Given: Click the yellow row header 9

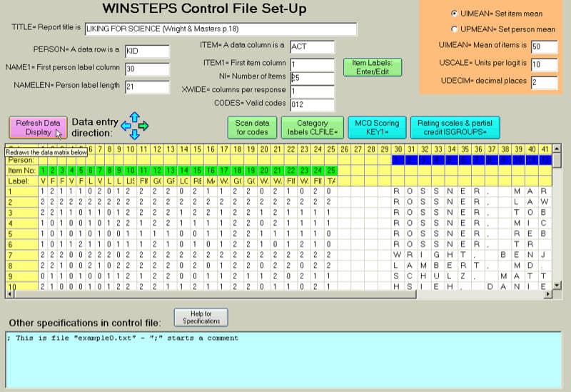Looking at the screenshot, I should coord(22,276).
